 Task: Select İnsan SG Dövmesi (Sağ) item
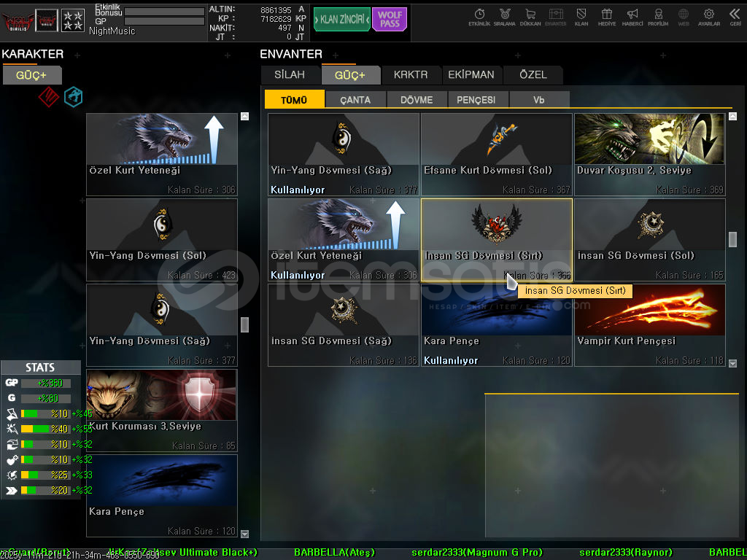pos(344,325)
